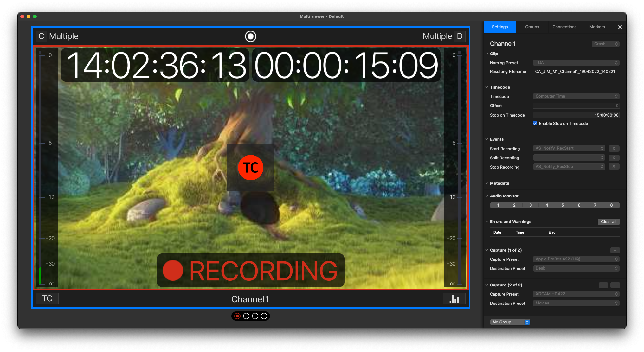This screenshot has height=352, width=644.
Task: Close the settings side panel
Action: [620, 27]
